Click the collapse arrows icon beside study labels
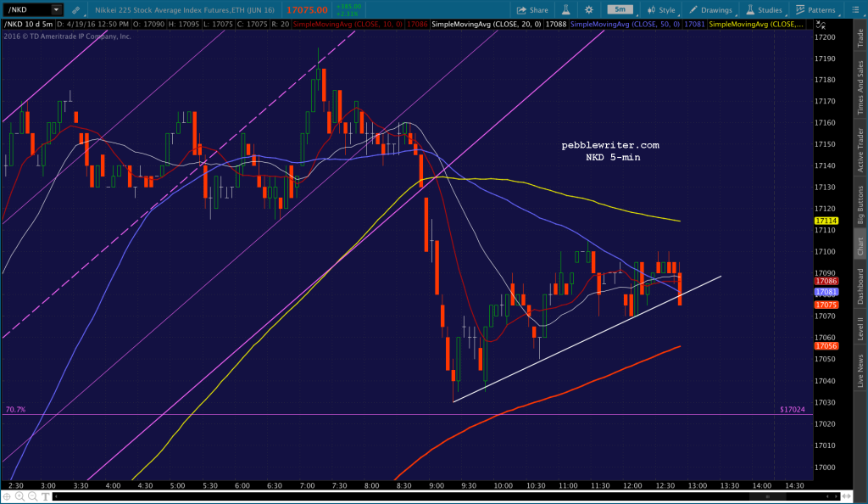 point(821,25)
